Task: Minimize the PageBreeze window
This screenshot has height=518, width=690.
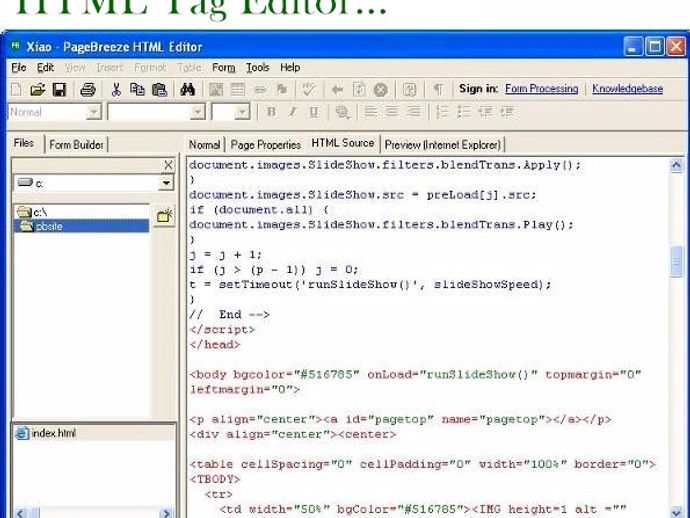Action: coord(633,46)
